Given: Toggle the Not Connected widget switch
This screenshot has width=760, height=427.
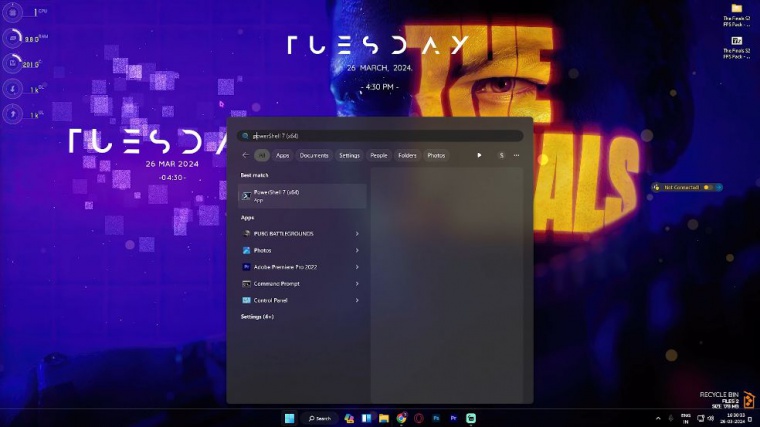Looking at the screenshot, I should coord(707,187).
